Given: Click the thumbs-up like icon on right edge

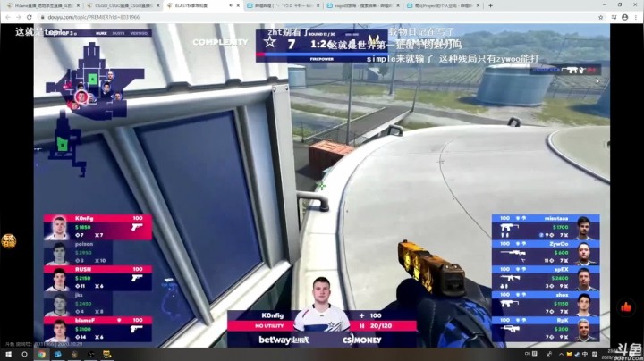Looking at the screenshot, I should point(626,306).
